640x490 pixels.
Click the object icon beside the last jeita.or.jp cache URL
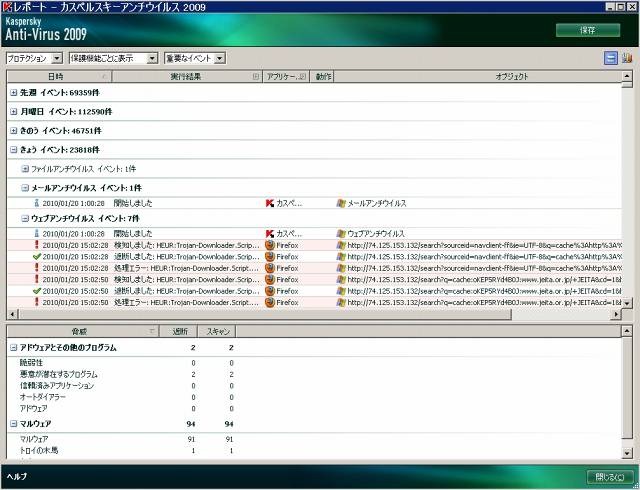point(341,302)
